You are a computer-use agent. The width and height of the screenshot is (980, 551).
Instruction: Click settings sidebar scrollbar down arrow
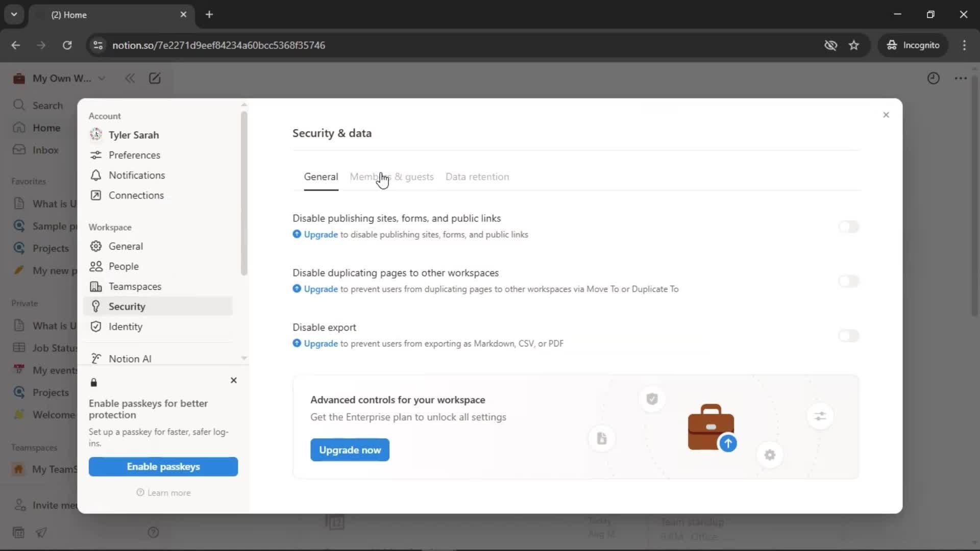coord(244,358)
